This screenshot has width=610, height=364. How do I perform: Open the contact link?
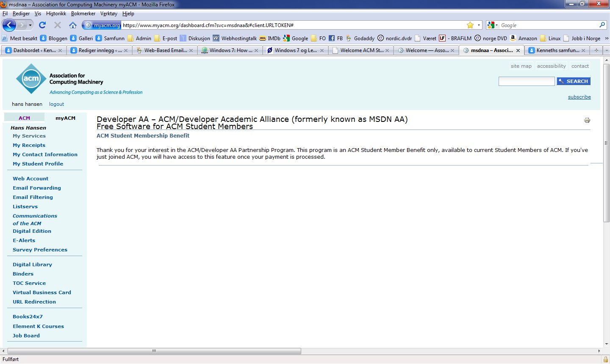(x=580, y=66)
